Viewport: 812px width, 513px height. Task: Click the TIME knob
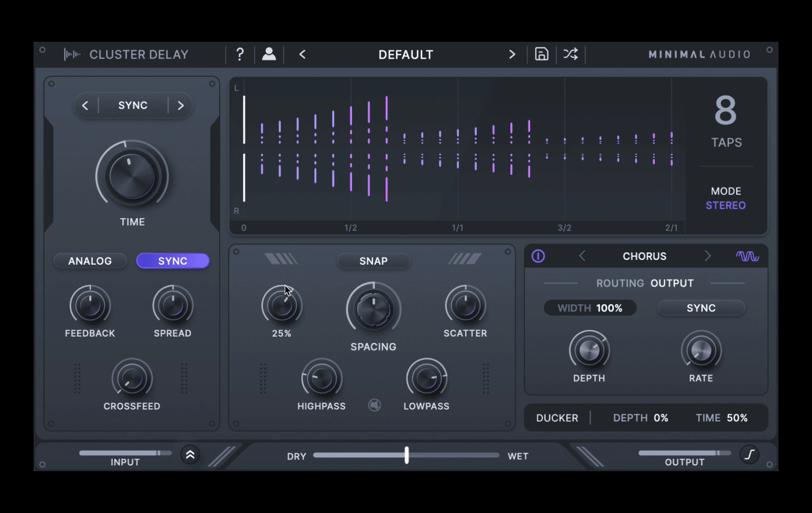(x=132, y=176)
